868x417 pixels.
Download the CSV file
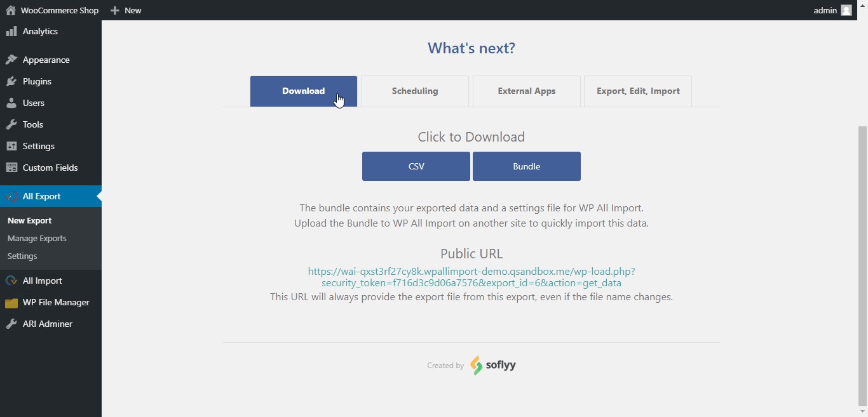click(x=416, y=166)
